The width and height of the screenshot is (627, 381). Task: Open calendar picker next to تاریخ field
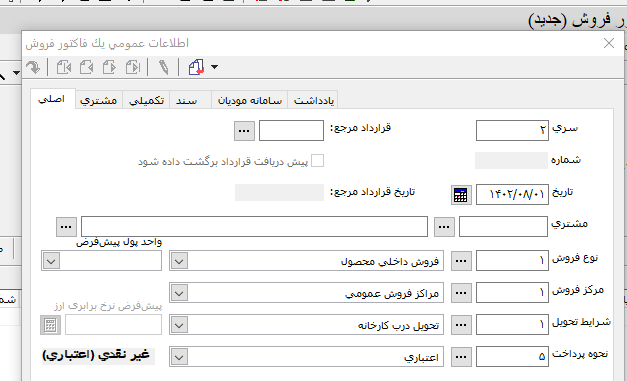tap(461, 195)
